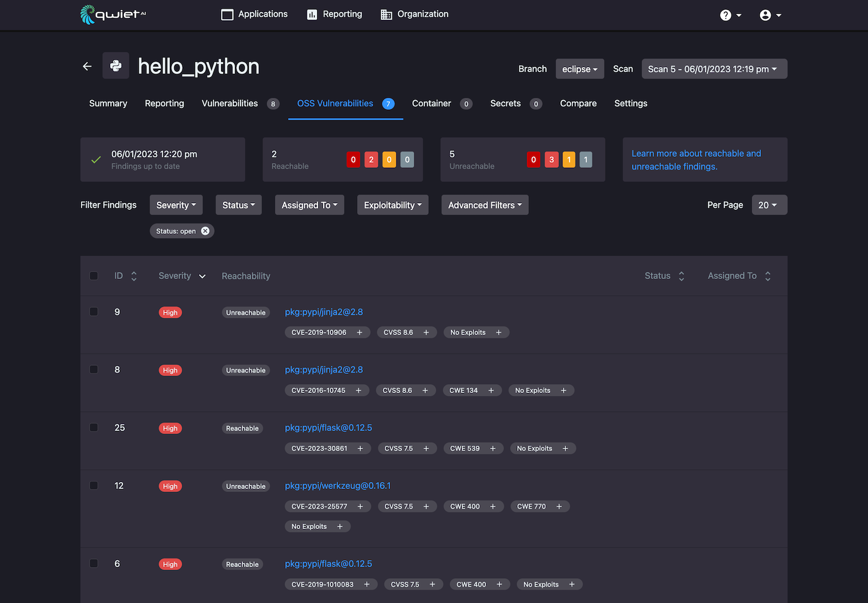Click Reachable high-severity count badge showing 2
This screenshot has width=868, height=603.
click(x=372, y=160)
